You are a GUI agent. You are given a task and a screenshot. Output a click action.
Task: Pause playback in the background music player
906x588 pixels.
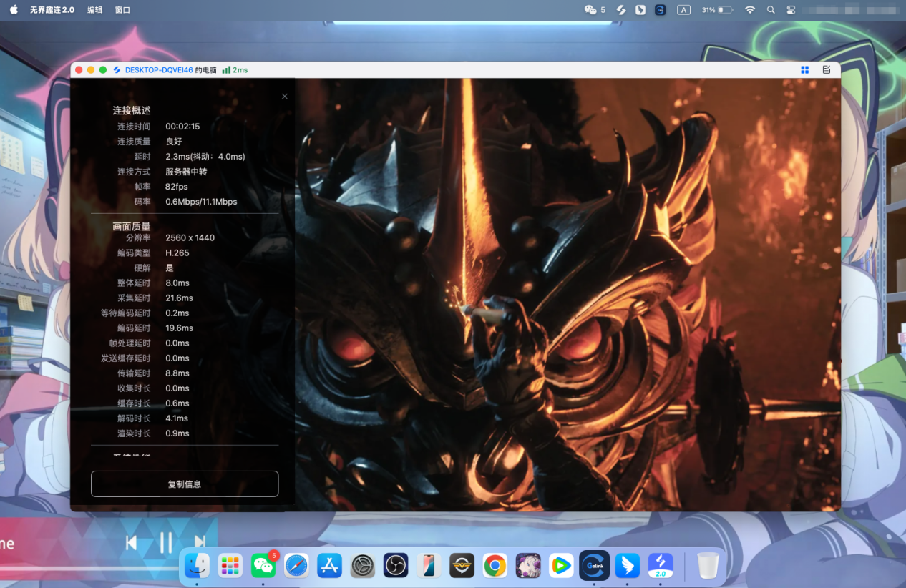pyautogui.click(x=165, y=543)
